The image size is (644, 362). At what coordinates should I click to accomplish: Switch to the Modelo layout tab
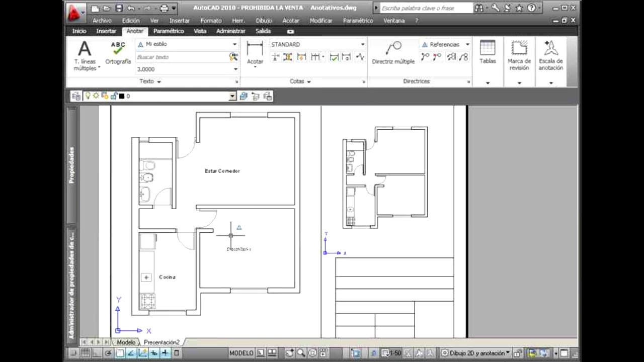pos(126,342)
